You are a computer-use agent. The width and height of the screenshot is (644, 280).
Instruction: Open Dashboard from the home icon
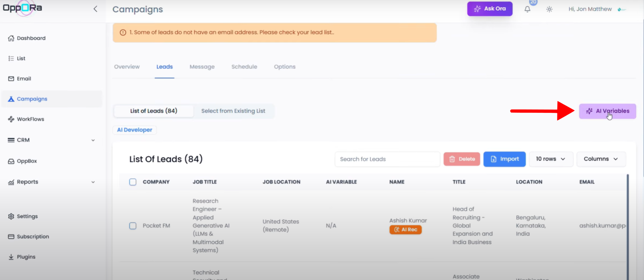pos(11,38)
